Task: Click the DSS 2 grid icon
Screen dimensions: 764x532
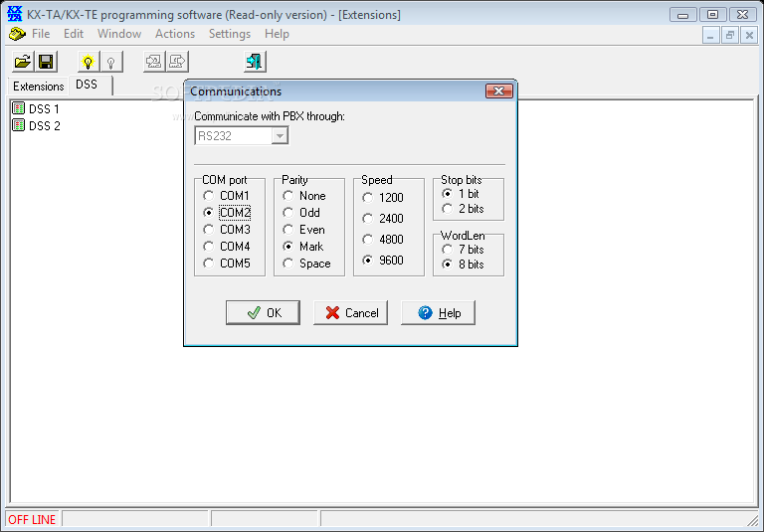Action: coord(19,125)
